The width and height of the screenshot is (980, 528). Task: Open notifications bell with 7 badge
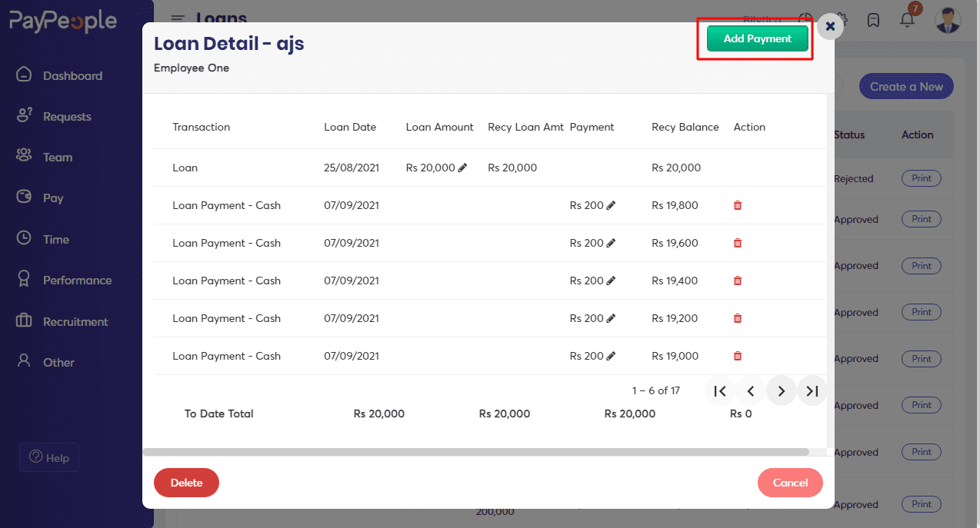click(x=908, y=19)
